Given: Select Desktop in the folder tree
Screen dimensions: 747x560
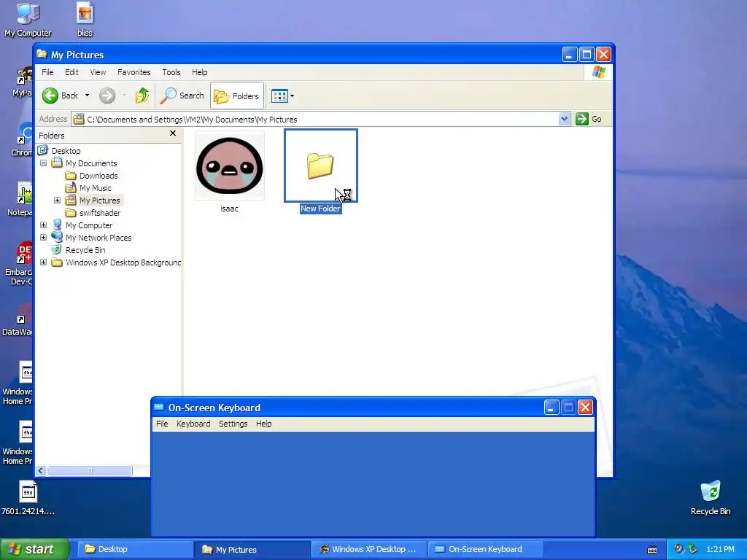Looking at the screenshot, I should pos(66,151).
